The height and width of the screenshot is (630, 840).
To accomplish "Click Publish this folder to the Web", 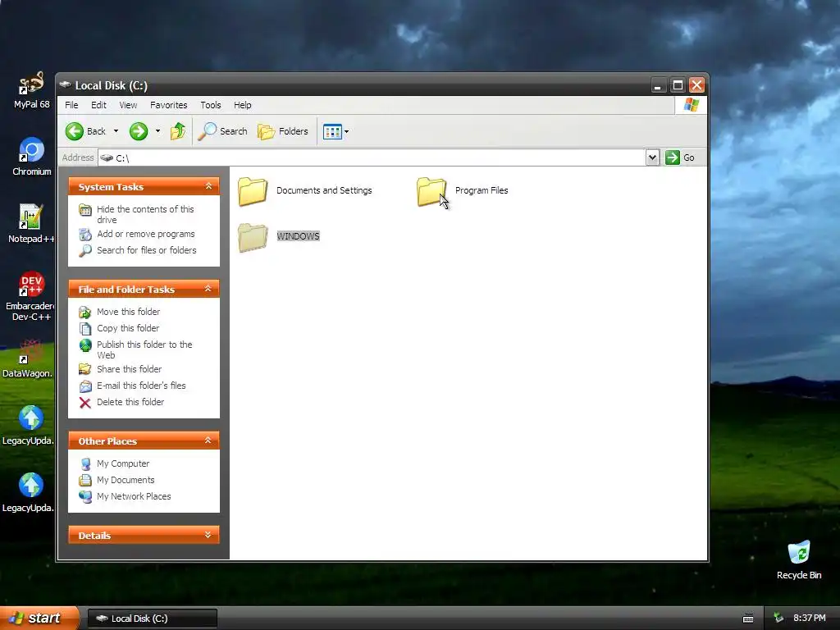I will click(144, 349).
